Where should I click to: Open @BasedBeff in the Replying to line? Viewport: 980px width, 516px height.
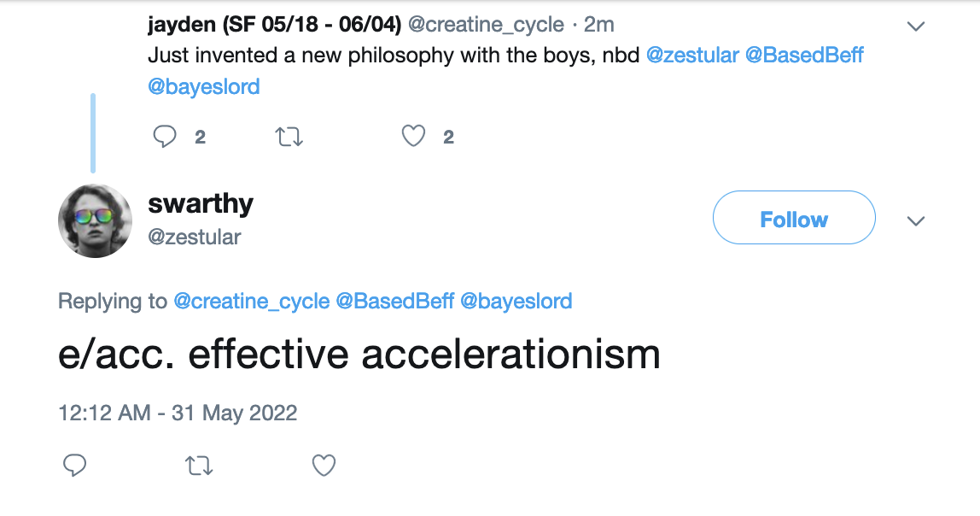pos(395,302)
